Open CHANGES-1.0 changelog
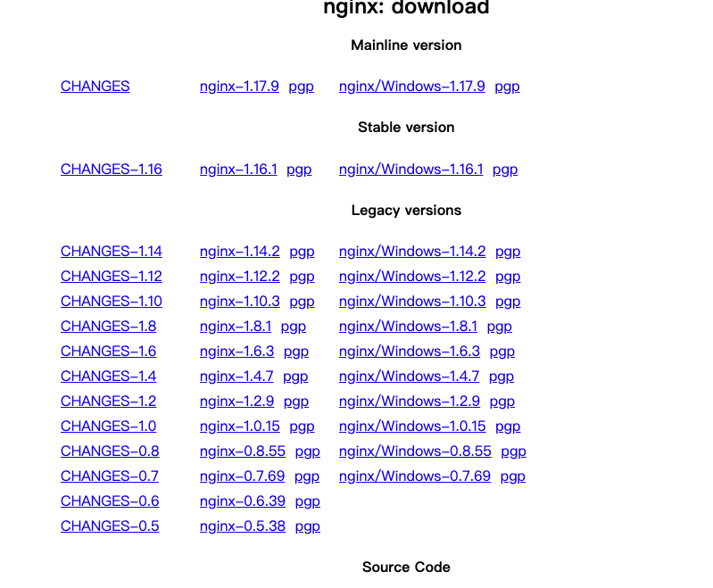This screenshot has width=713, height=588. coord(108,427)
